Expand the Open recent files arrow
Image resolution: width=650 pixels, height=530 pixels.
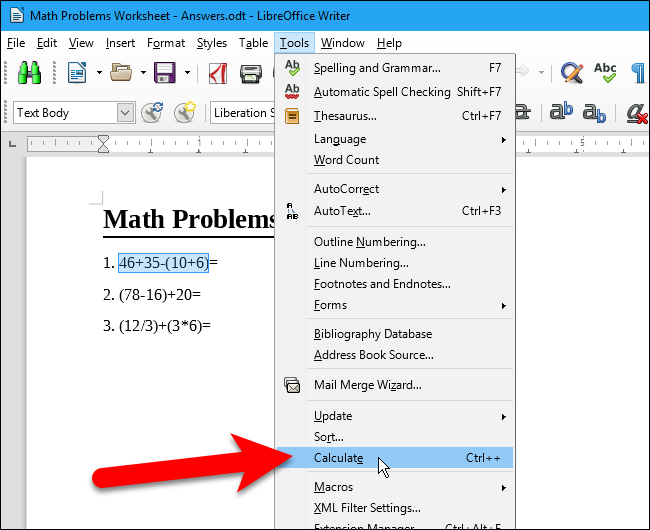pos(143,73)
